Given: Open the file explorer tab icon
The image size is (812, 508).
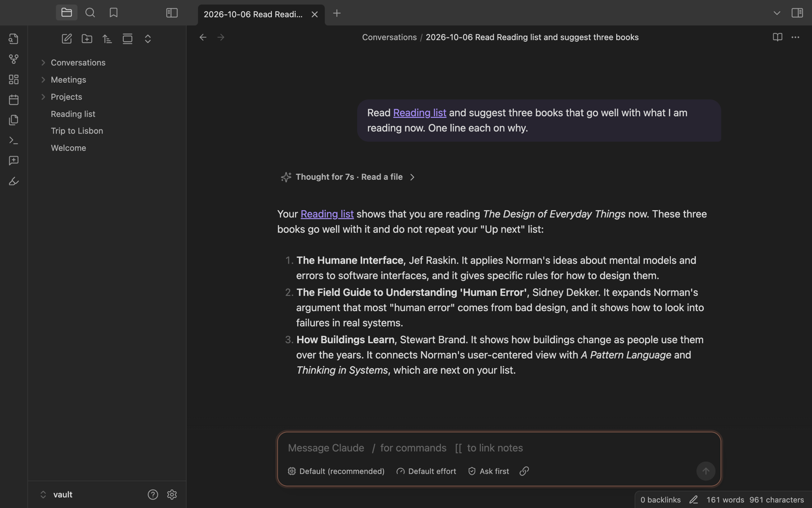Looking at the screenshot, I should pos(66,13).
